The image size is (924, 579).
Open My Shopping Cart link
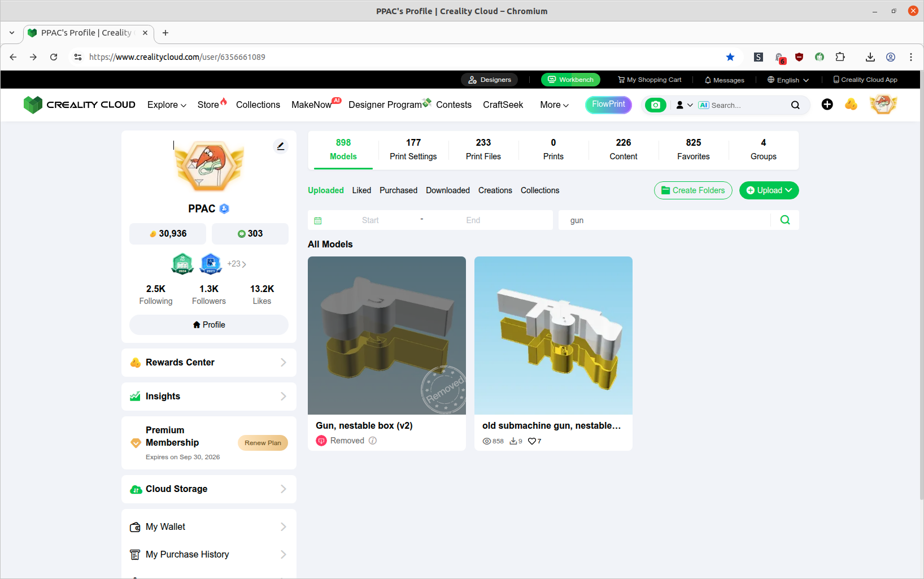pos(650,80)
